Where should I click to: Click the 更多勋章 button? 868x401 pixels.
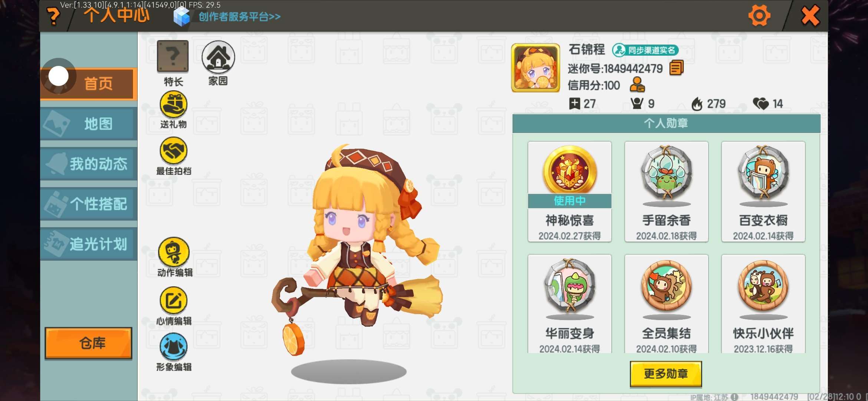tap(666, 374)
